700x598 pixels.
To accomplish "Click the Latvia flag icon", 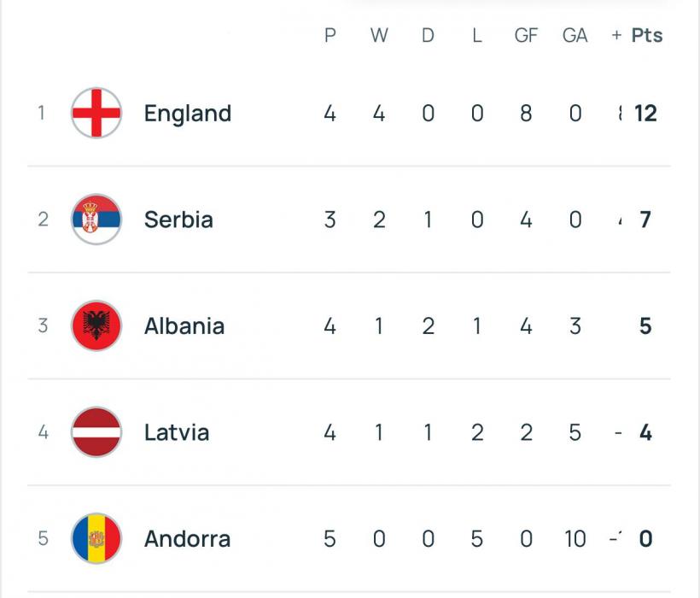I will click(96, 432).
